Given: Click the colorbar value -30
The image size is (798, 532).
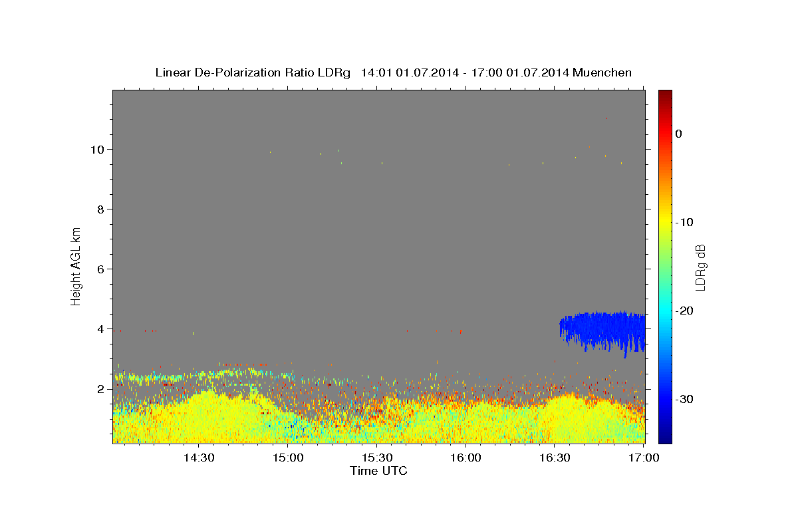Looking at the screenshot, I should 684,399.
